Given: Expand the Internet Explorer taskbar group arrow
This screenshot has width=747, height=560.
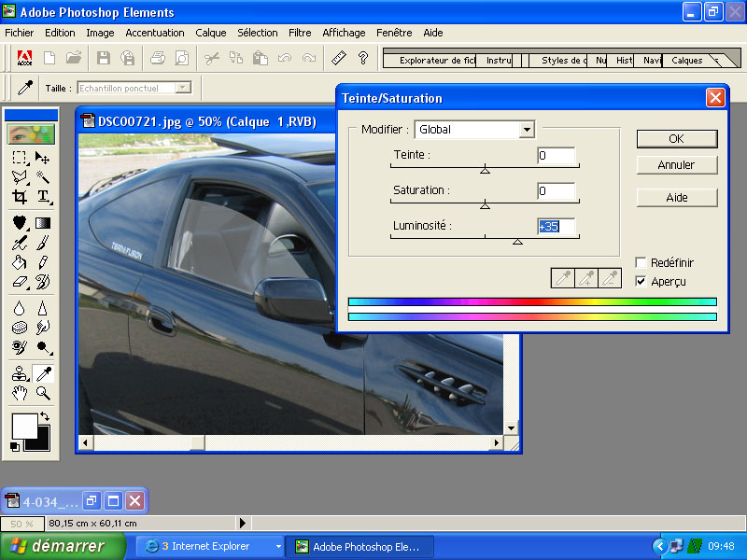Looking at the screenshot, I should tap(278, 546).
